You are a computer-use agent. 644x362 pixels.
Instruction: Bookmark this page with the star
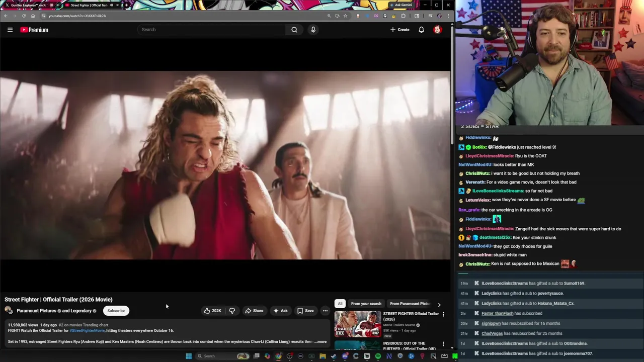click(x=345, y=16)
